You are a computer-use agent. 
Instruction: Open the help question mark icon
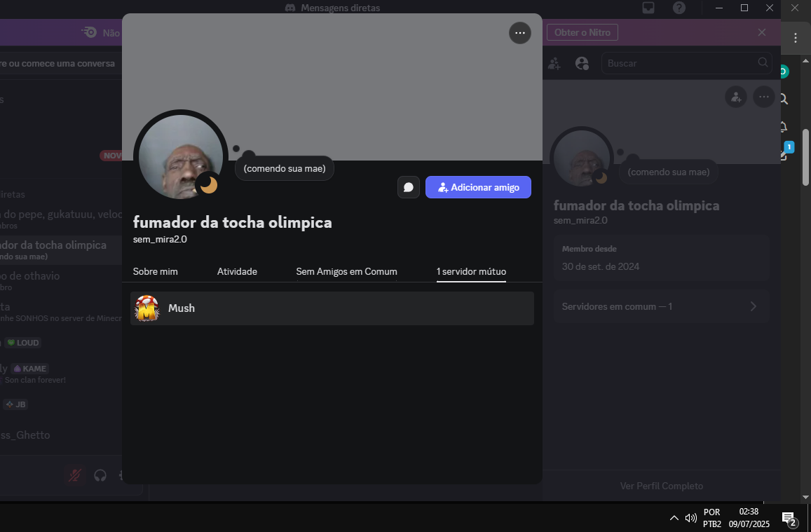tap(679, 8)
